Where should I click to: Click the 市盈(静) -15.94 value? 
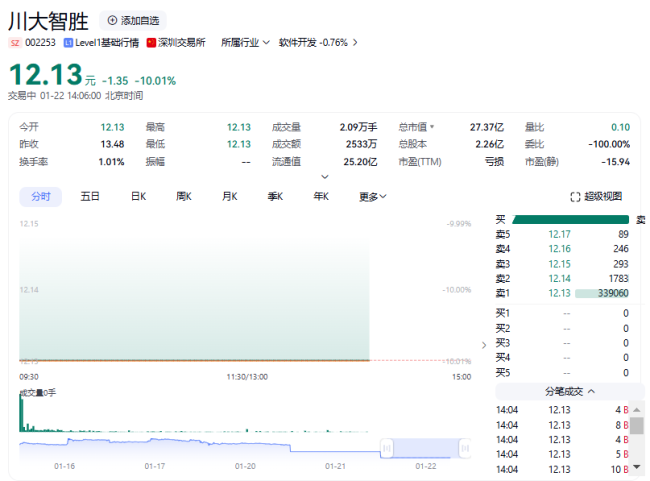pos(616,162)
